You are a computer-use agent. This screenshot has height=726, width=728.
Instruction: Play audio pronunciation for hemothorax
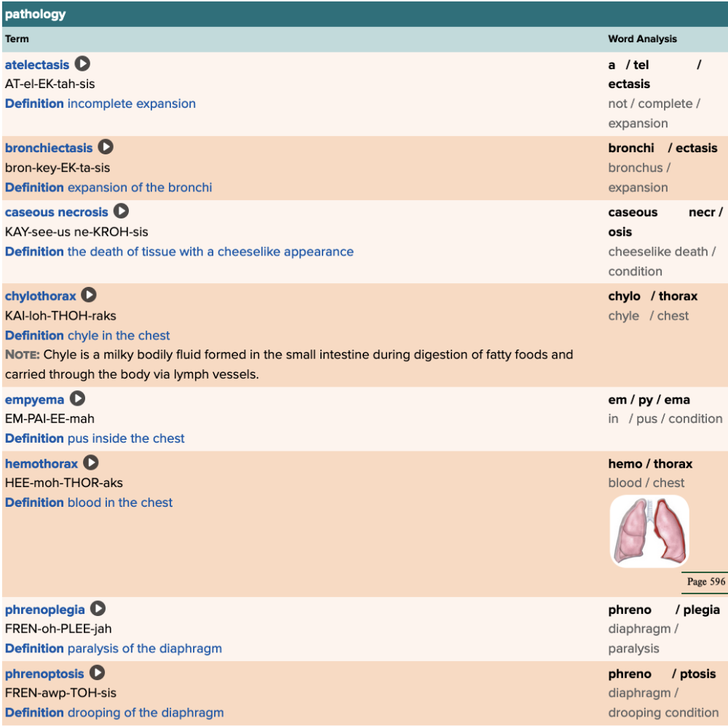point(91,462)
